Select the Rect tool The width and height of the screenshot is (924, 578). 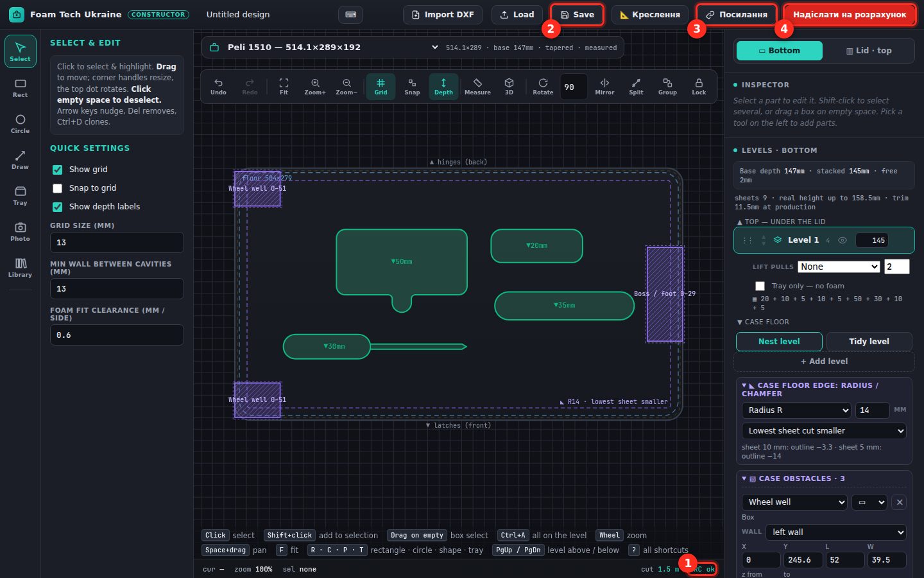tap(20, 88)
